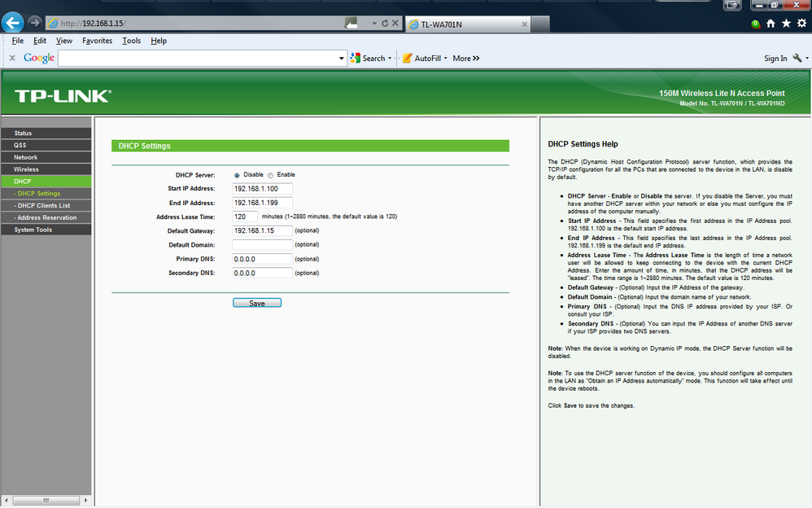Open the Address Reservation submenu
The height and width of the screenshot is (508, 812).
(46, 217)
